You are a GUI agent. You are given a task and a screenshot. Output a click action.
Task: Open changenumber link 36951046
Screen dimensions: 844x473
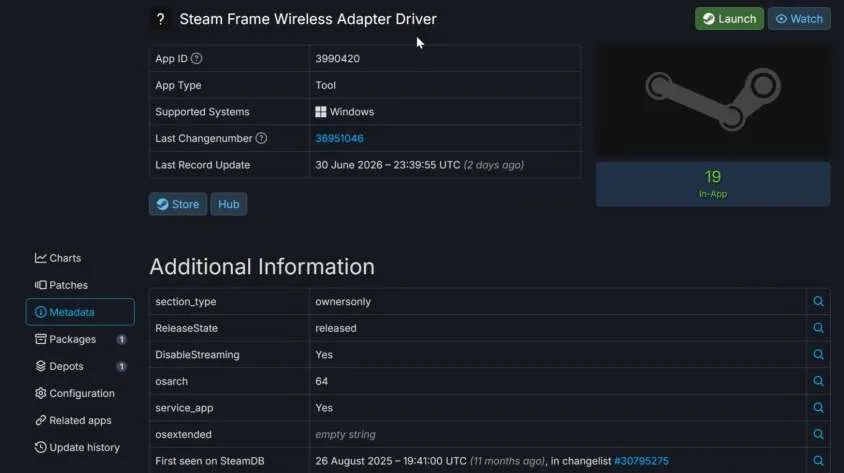pos(339,138)
